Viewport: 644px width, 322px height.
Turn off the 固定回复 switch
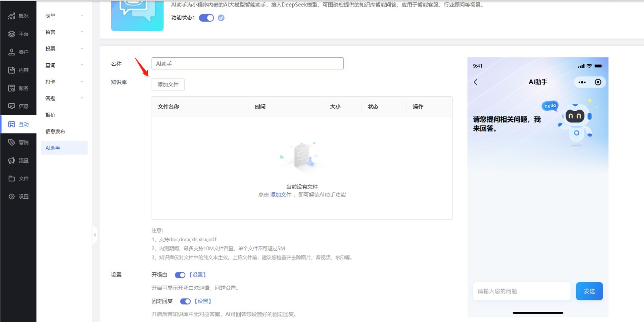pos(185,302)
